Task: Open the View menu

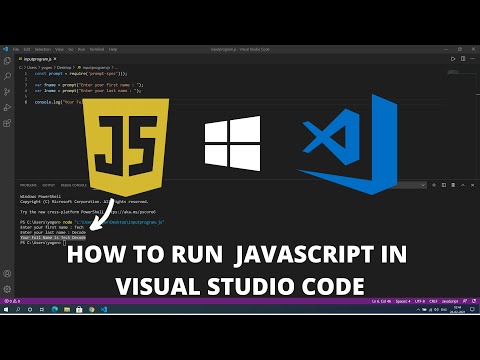Action: (x=59, y=49)
